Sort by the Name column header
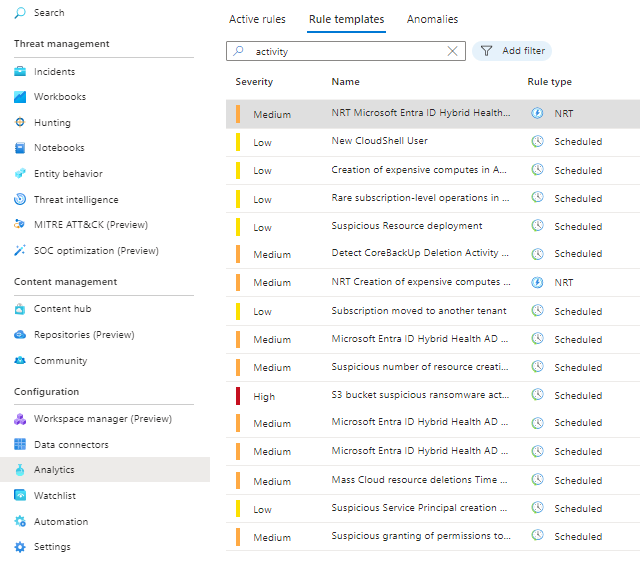The width and height of the screenshot is (640, 568). tap(345, 82)
